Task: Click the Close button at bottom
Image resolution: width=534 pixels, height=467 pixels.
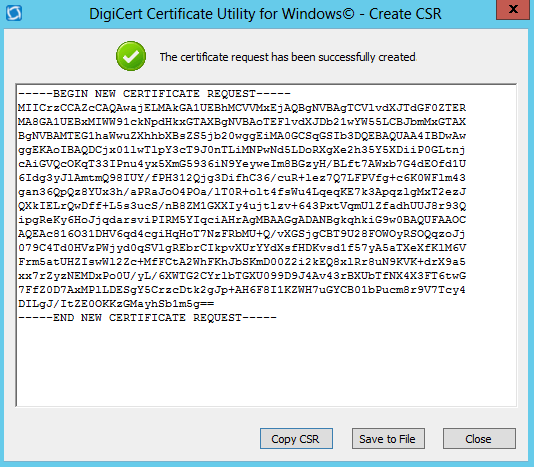Action: click(x=479, y=438)
